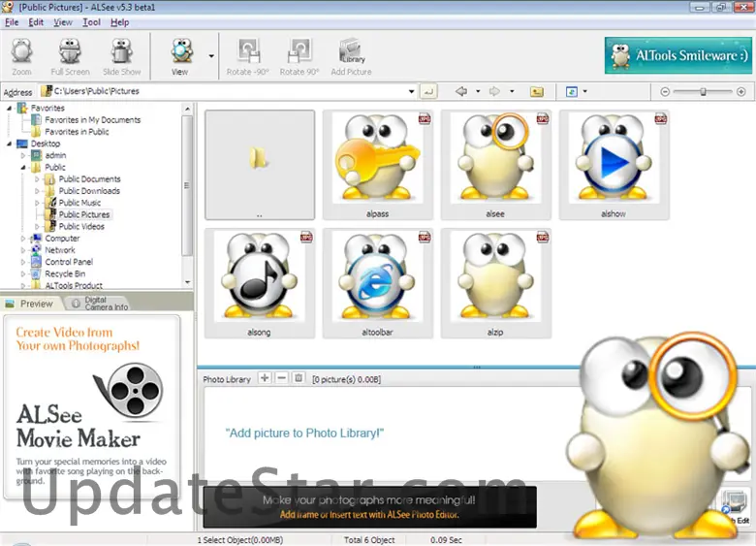Add picture with Photo Library plus icon
The image size is (756, 546).
click(x=265, y=378)
